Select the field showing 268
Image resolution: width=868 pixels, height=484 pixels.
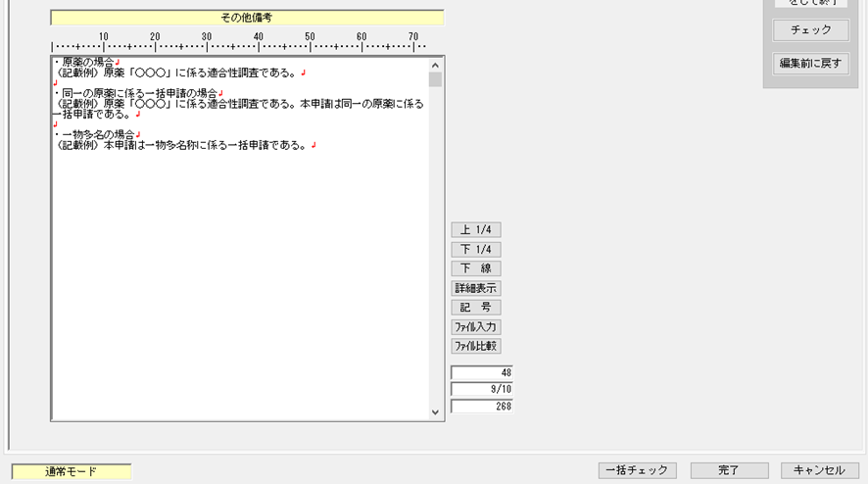481,406
